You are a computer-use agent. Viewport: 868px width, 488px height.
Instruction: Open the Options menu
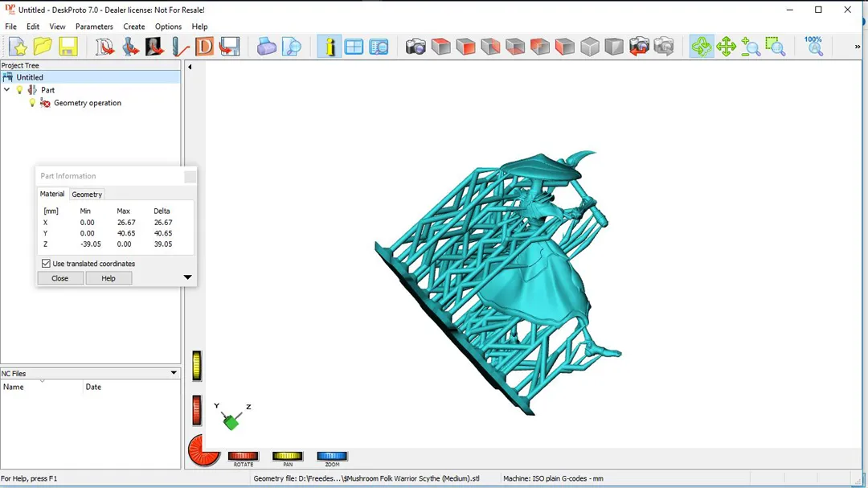[x=168, y=27]
